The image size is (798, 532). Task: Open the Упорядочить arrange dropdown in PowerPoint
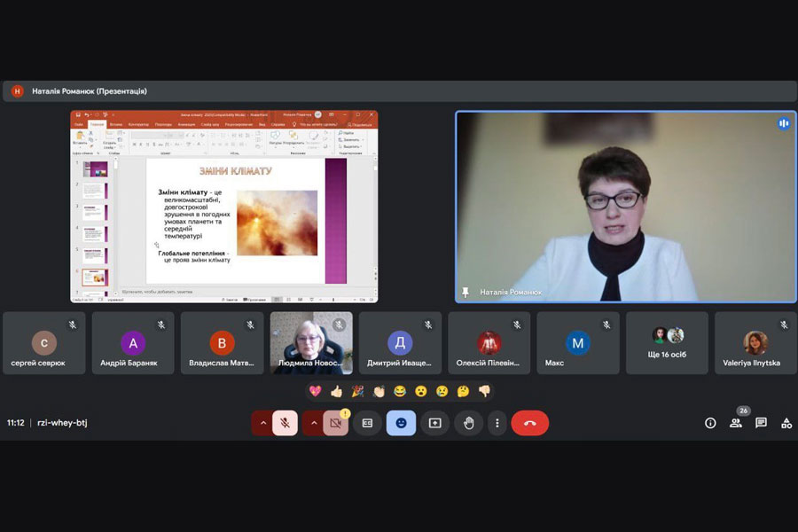293,138
